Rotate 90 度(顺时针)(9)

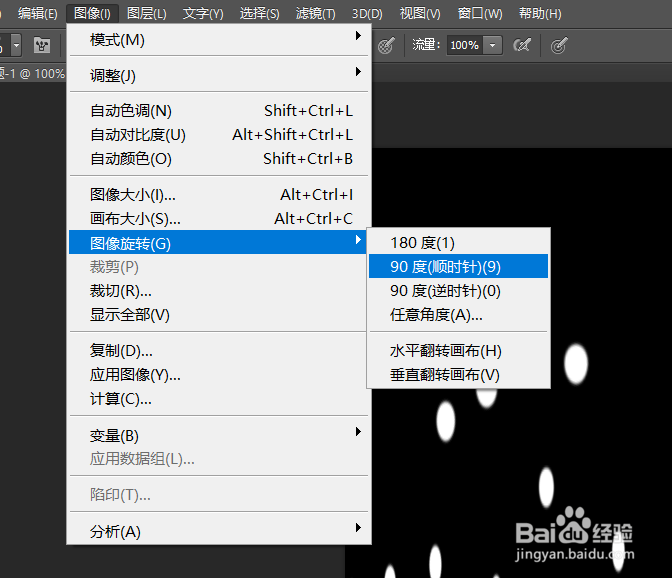[x=459, y=267]
